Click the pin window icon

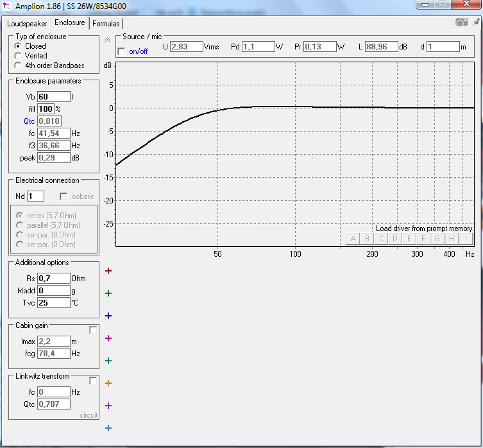tap(476, 22)
